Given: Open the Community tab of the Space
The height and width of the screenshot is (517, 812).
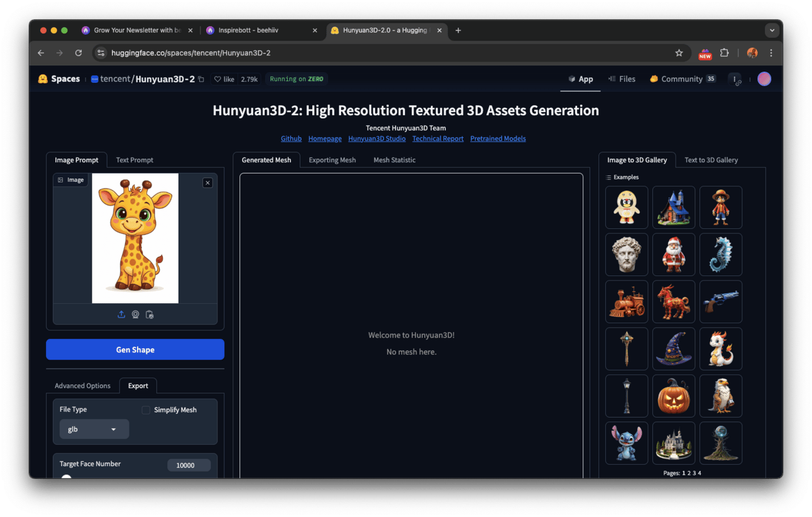Looking at the screenshot, I should pyautogui.click(x=683, y=79).
